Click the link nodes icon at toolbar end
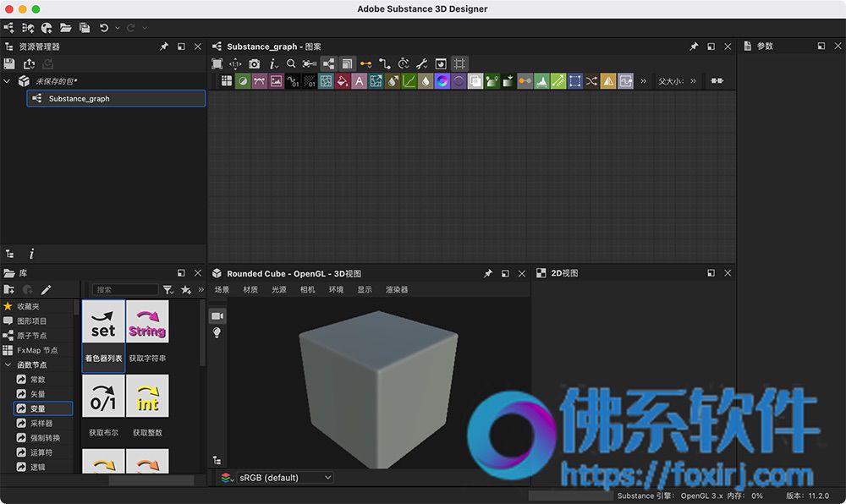This screenshot has height=504, width=846. click(x=717, y=81)
